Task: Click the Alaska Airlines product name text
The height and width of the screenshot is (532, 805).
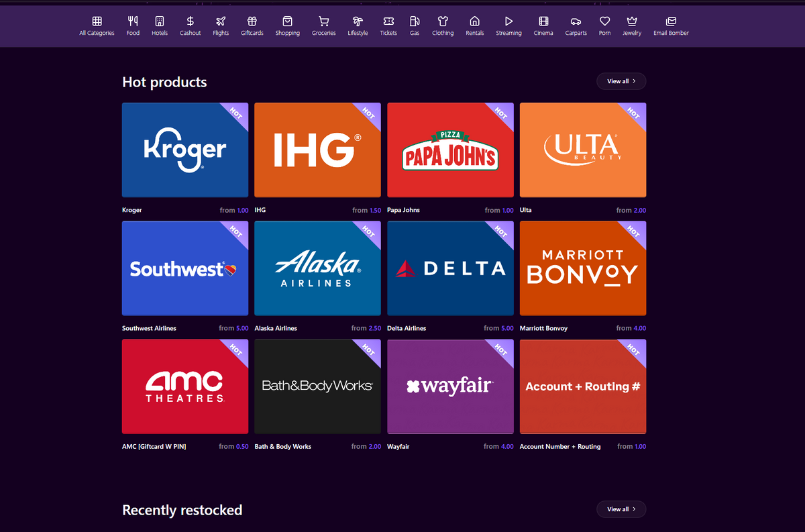Action: click(x=276, y=328)
